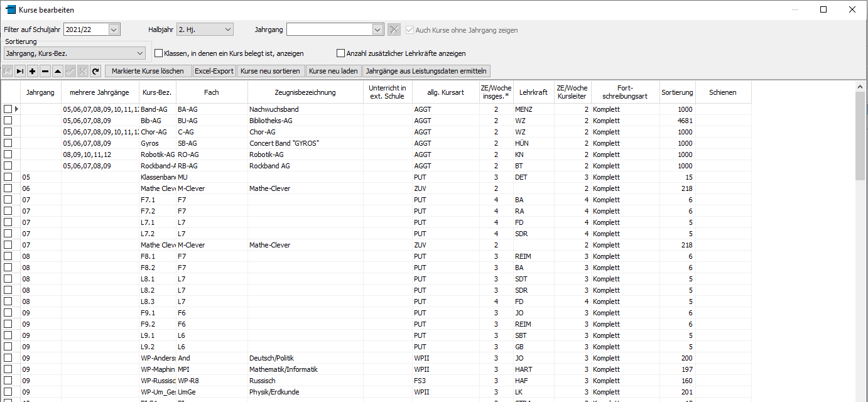Click the Kurse bearbeiten window icon
The width and height of the screenshot is (868, 402).
click(x=10, y=9)
